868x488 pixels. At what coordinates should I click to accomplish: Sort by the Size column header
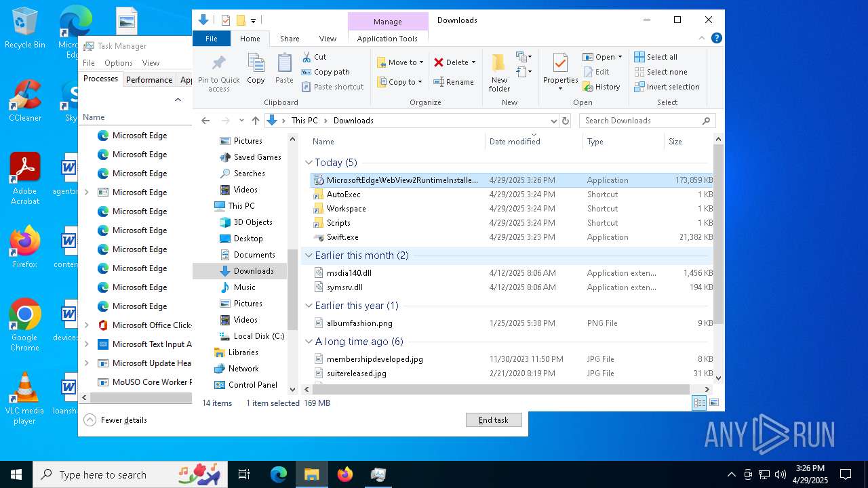(687, 142)
